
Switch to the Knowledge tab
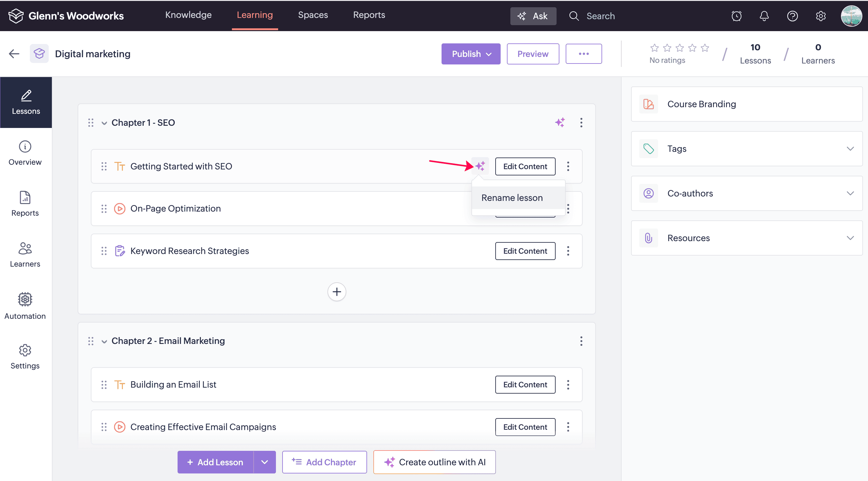click(188, 15)
